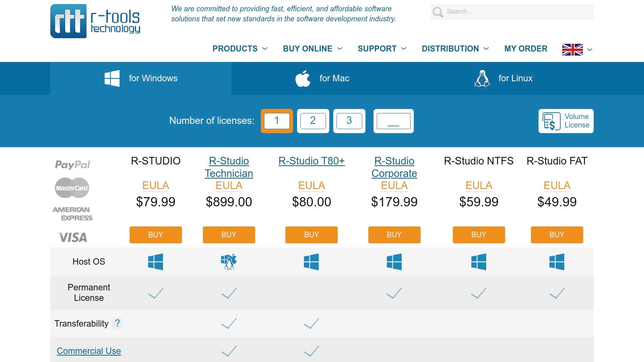This screenshot has width=644, height=362.
Task: Open the Distribution menu
Action: point(455,49)
